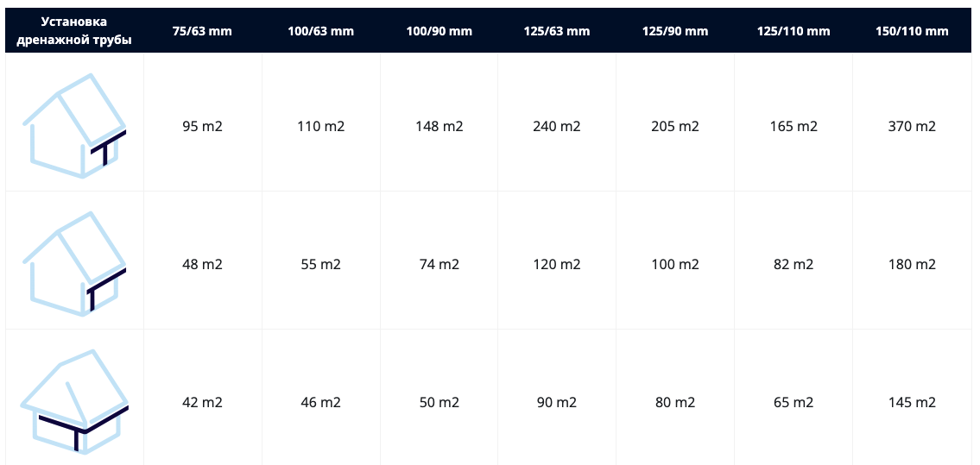Screen dimensions: 980x465
Task: Select the 125/63 mm column header
Action: click(x=556, y=30)
